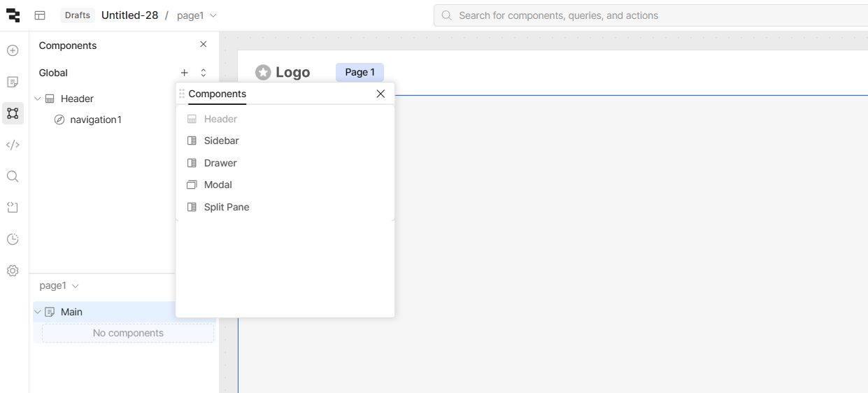Click the Modal item icon
Viewport: 868px width, 393px height.
pyautogui.click(x=192, y=185)
